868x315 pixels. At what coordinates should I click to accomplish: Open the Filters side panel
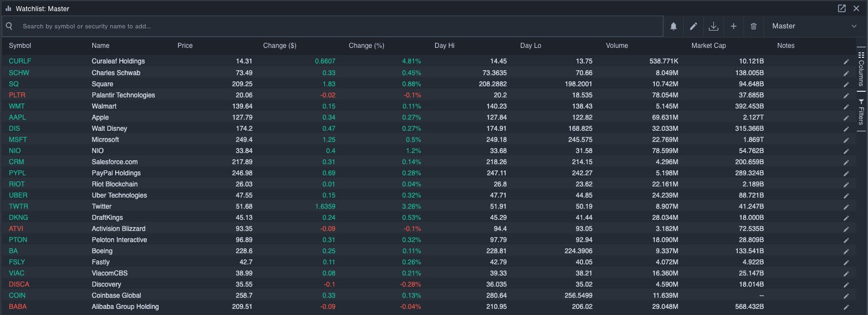coord(861,112)
